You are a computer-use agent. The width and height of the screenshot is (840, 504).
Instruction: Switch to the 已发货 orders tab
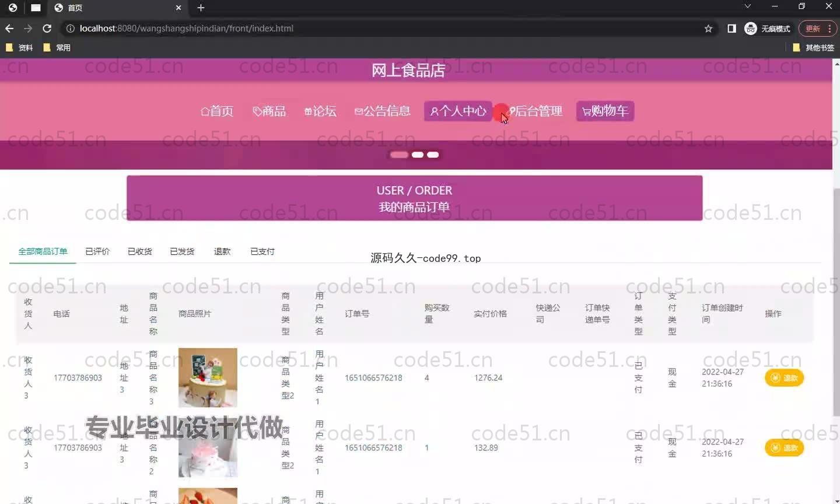[182, 251]
